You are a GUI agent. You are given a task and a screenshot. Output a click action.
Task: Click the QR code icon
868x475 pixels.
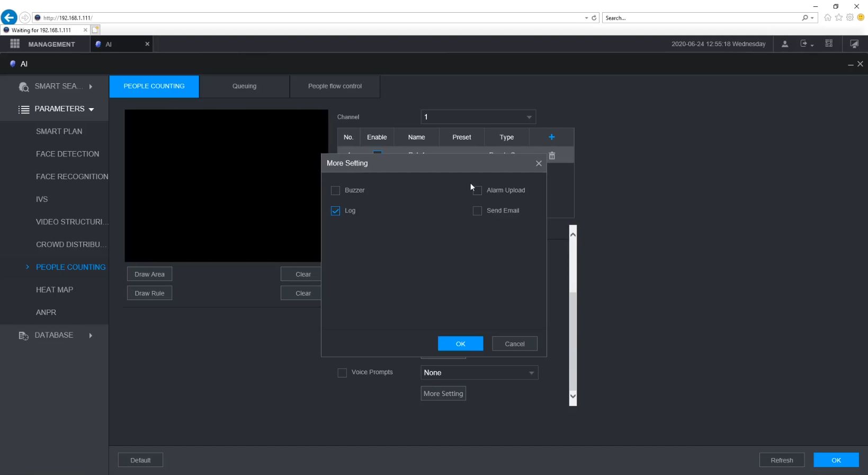point(829,44)
